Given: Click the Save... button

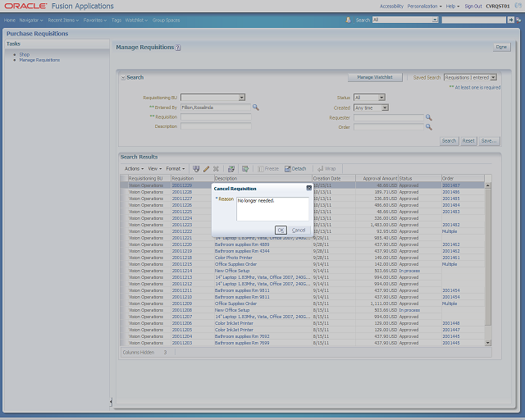Looking at the screenshot, I should 489,141.
